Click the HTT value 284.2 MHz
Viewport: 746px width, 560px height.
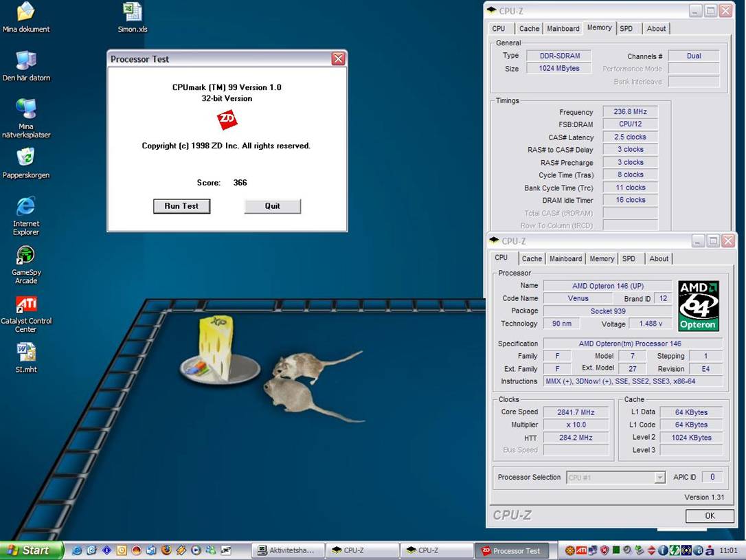coord(576,438)
